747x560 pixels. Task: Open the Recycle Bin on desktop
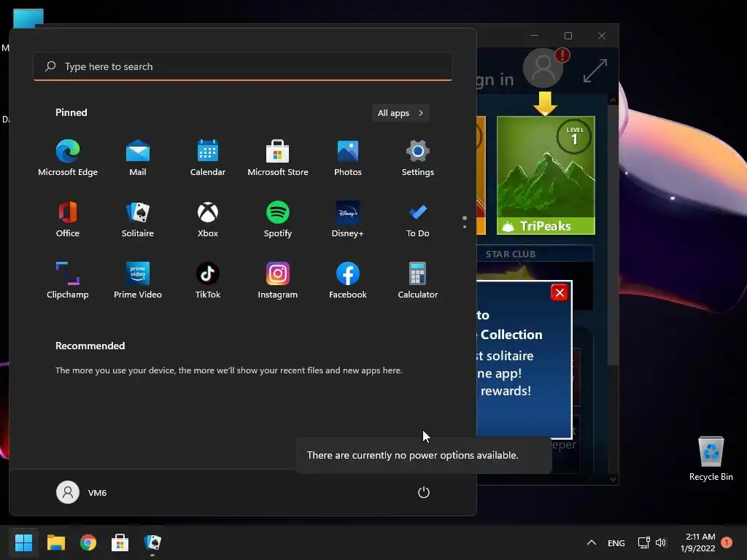pyautogui.click(x=711, y=459)
